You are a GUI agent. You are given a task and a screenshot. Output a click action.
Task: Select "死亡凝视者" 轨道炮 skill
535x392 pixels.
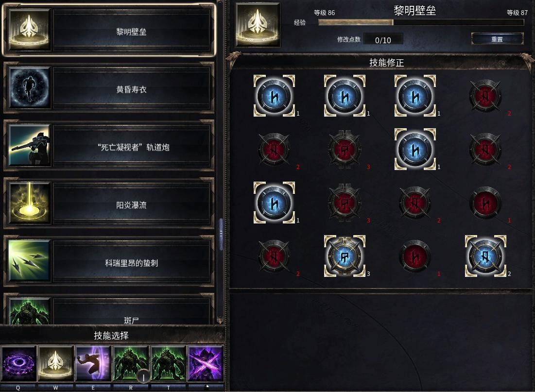[x=109, y=146]
